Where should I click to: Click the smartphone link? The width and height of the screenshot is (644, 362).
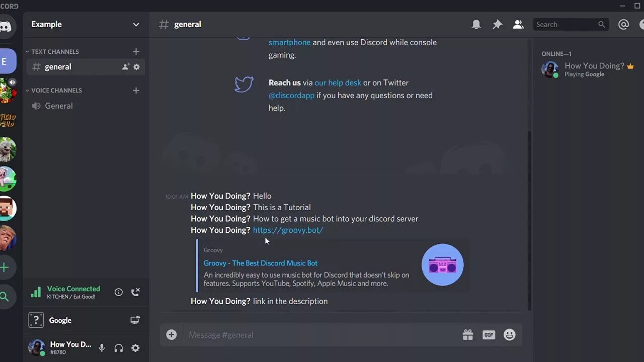[289, 42]
